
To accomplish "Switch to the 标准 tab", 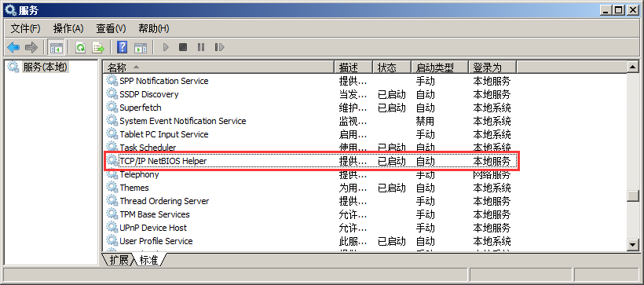I will pyautogui.click(x=148, y=260).
